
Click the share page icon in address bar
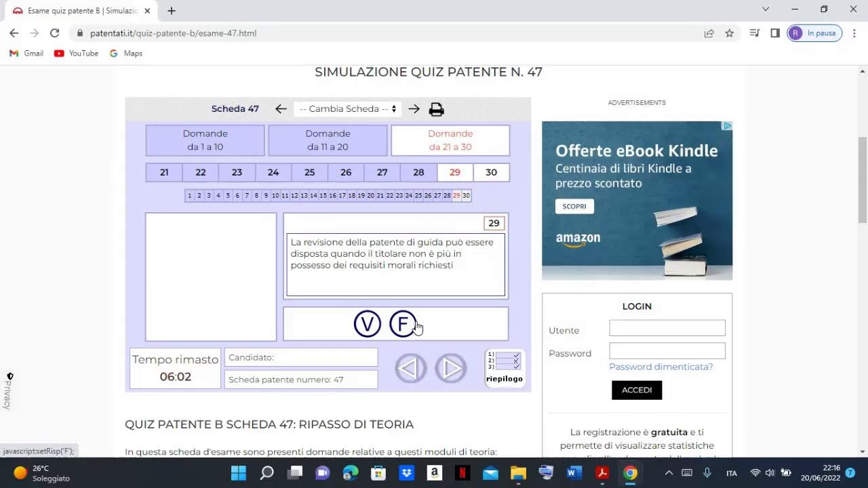(709, 33)
